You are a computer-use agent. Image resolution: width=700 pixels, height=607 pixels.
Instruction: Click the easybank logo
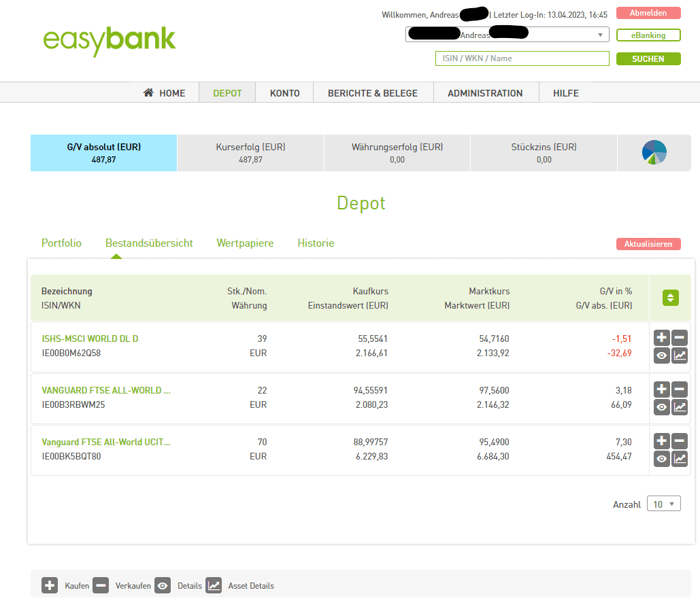click(x=110, y=41)
